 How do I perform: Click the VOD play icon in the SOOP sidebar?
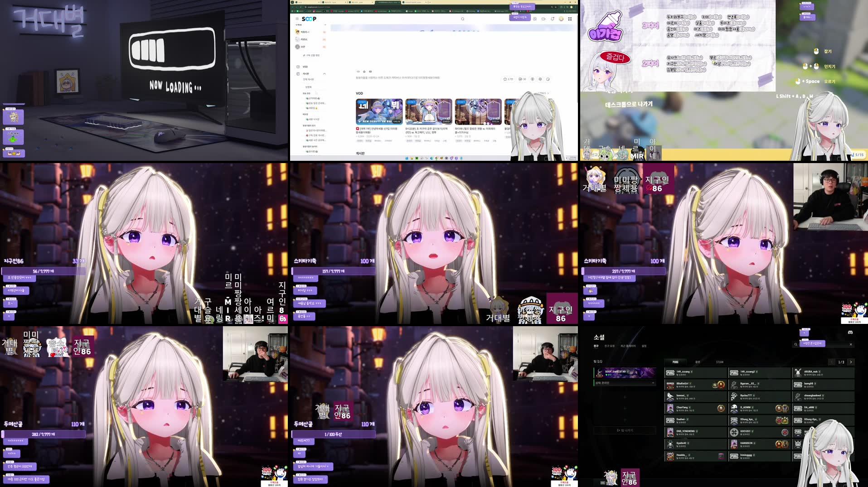click(x=297, y=67)
